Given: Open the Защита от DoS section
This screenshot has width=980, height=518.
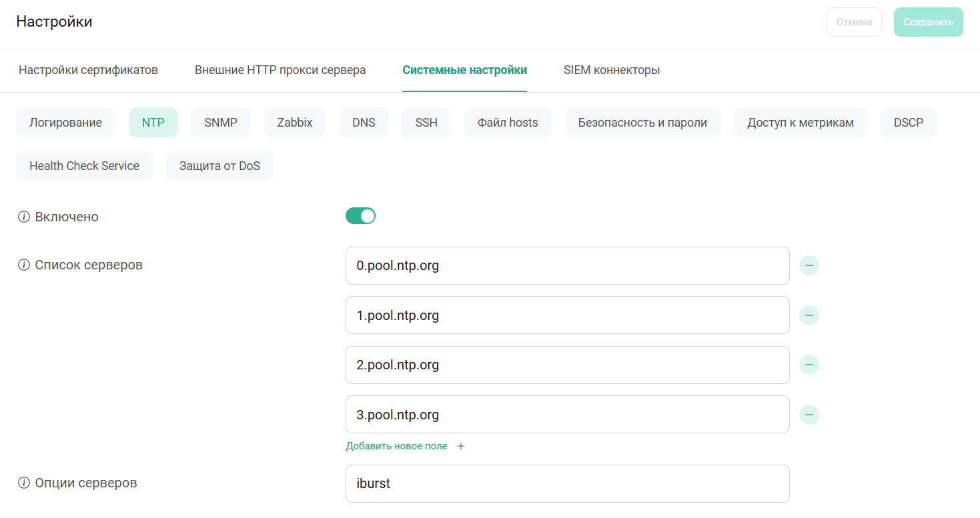Looking at the screenshot, I should point(219,166).
